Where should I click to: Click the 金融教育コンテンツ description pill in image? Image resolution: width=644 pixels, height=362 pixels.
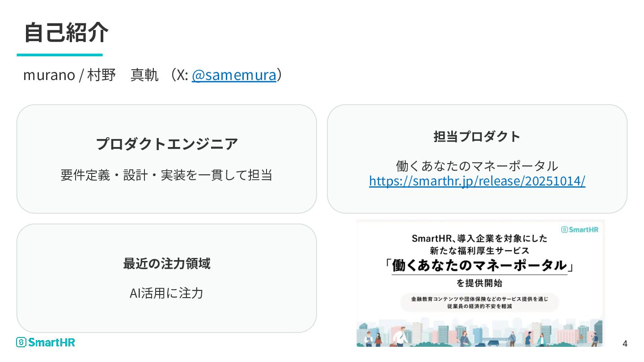coord(479,303)
